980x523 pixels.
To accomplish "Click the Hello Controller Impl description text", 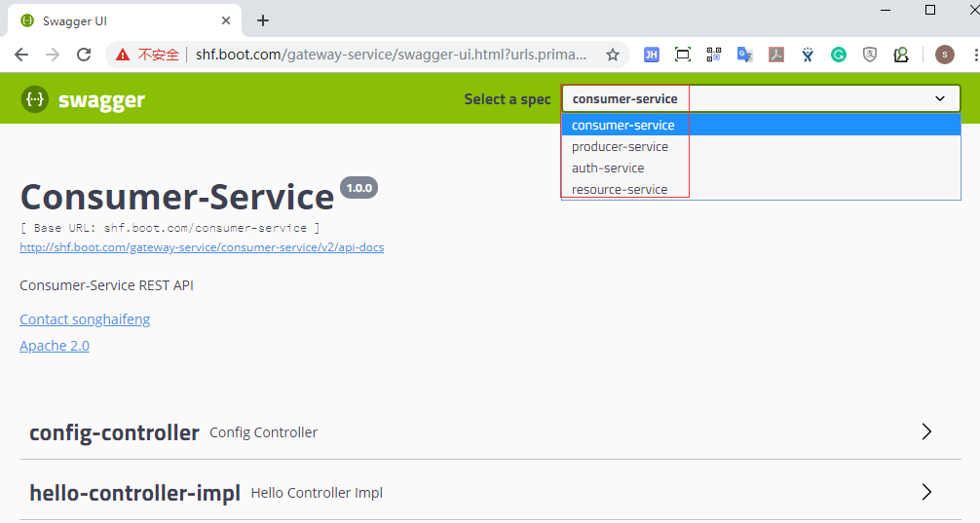I will coord(317,493).
